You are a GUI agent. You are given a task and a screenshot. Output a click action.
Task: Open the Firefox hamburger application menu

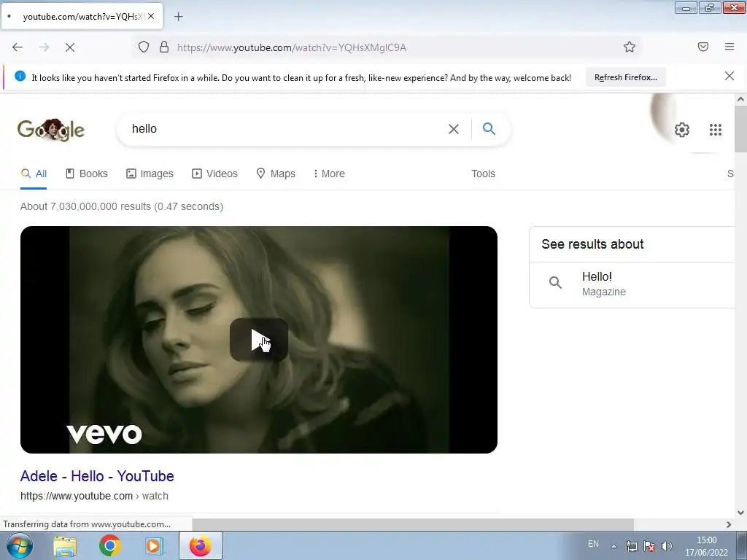click(729, 47)
